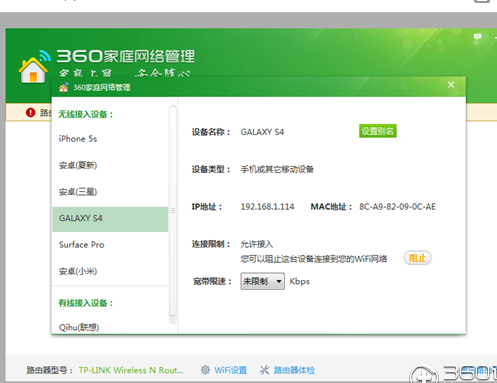Click the small house icon in dialog title

[x=64, y=87]
